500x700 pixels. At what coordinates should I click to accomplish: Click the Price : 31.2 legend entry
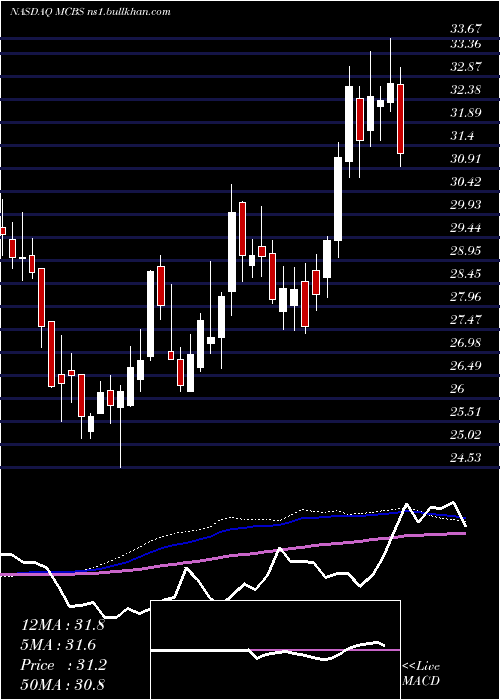coord(64,665)
